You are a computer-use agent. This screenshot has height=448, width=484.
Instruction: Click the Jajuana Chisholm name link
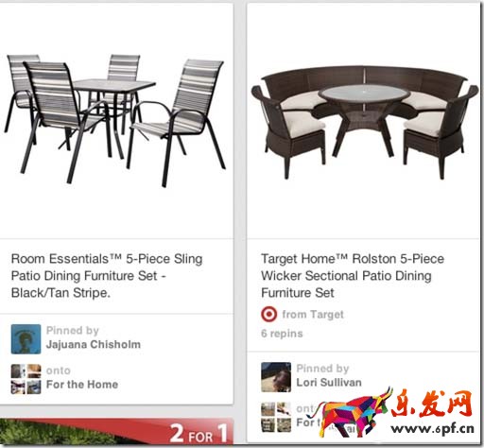pos(94,344)
